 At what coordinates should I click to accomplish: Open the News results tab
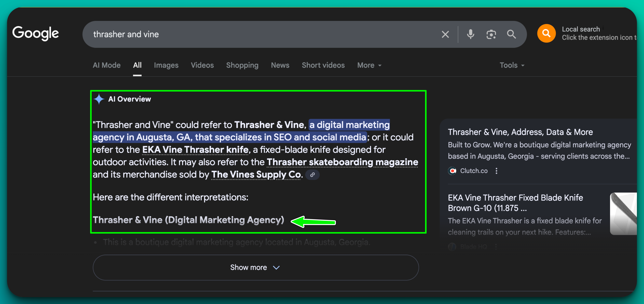(x=280, y=65)
